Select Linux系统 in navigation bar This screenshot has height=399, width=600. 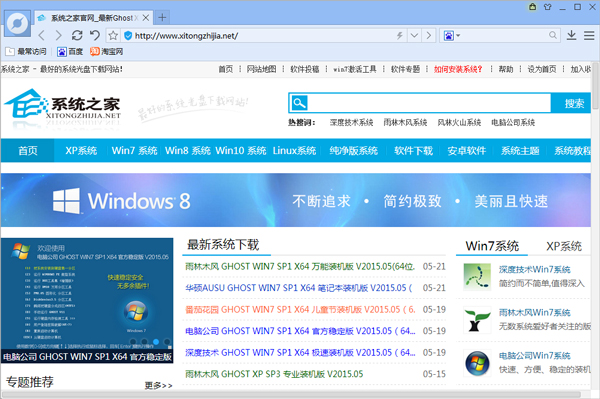point(294,151)
